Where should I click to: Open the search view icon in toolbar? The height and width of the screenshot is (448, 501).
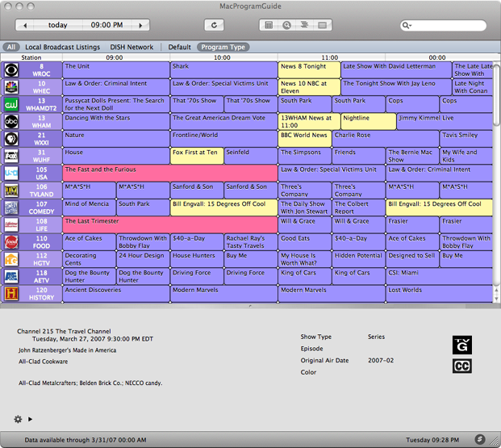286,25
